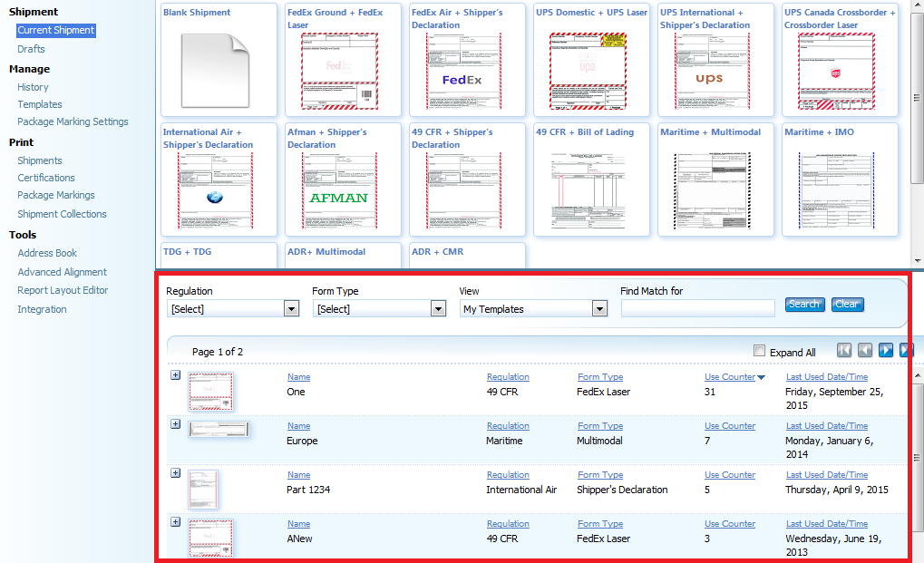Enable the Expand All checkbox
The image size is (924, 563).
click(x=760, y=352)
